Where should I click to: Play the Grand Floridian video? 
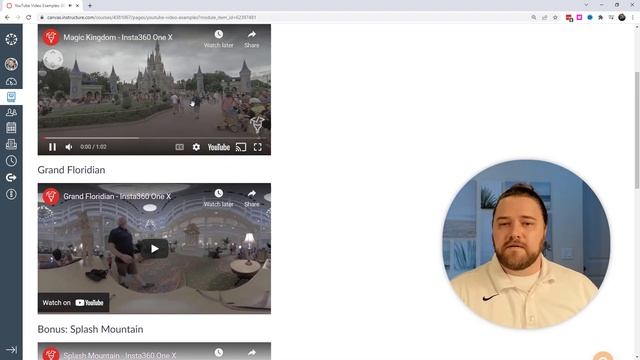pos(155,249)
